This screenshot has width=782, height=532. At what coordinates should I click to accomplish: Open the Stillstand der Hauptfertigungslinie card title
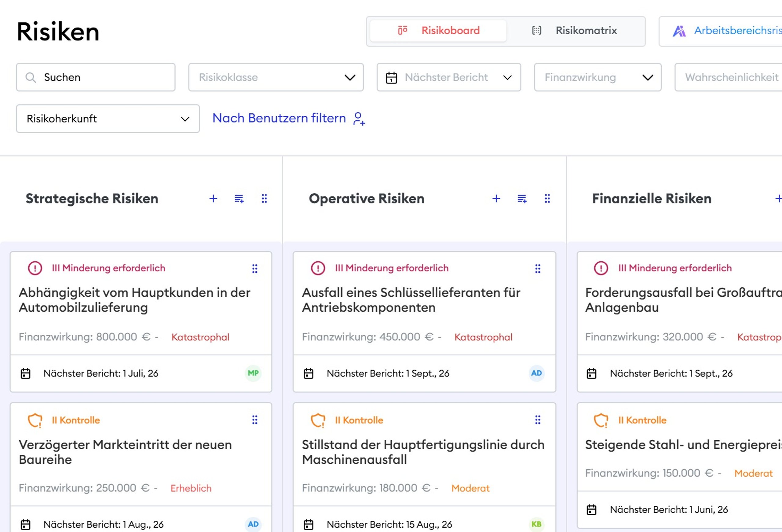click(423, 452)
